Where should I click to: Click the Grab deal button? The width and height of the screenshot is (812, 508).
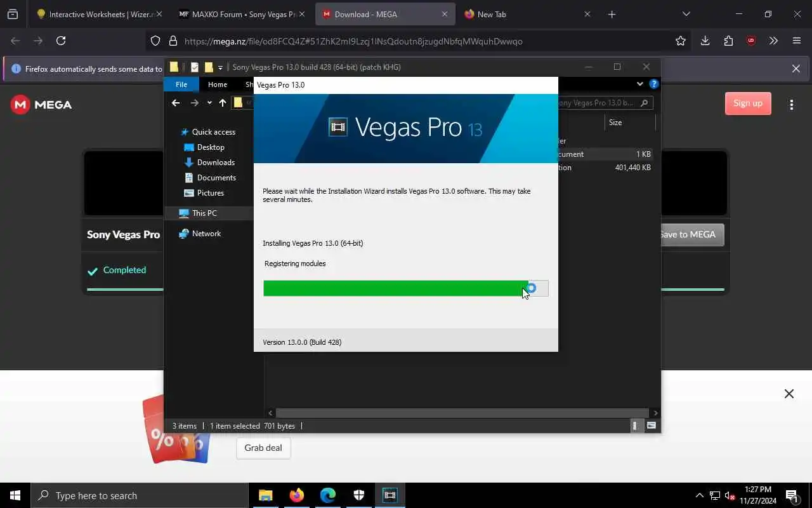(x=263, y=448)
